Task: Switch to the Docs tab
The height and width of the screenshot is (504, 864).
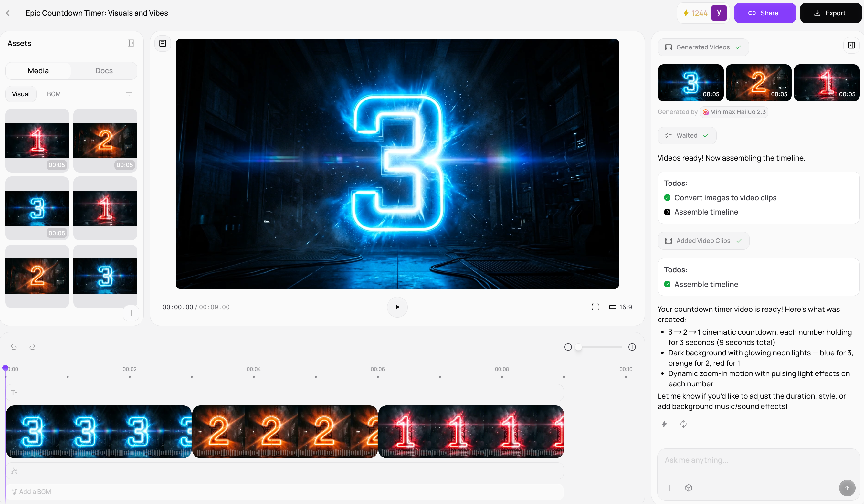Action: 104,71
